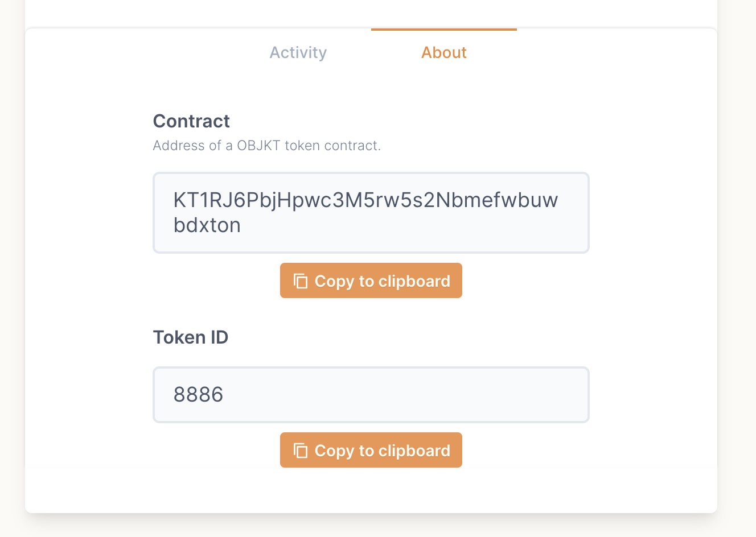756x537 pixels.
Task: Focus the Contract address text box
Action: (371, 213)
